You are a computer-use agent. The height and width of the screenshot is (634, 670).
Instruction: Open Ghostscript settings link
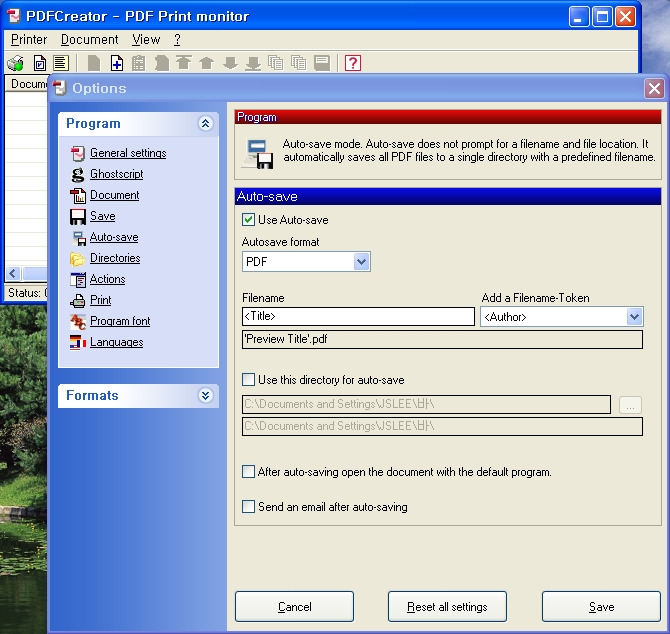tap(117, 174)
